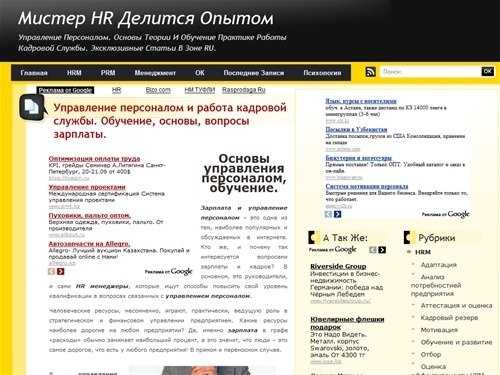The image size is (500, 375).
Task: Open the HR ad link
Action: tap(116, 90)
